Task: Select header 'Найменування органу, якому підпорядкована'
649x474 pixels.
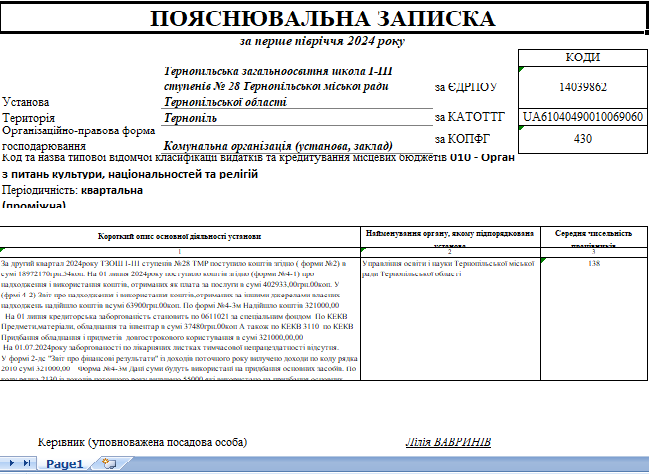Action: tap(450, 237)
